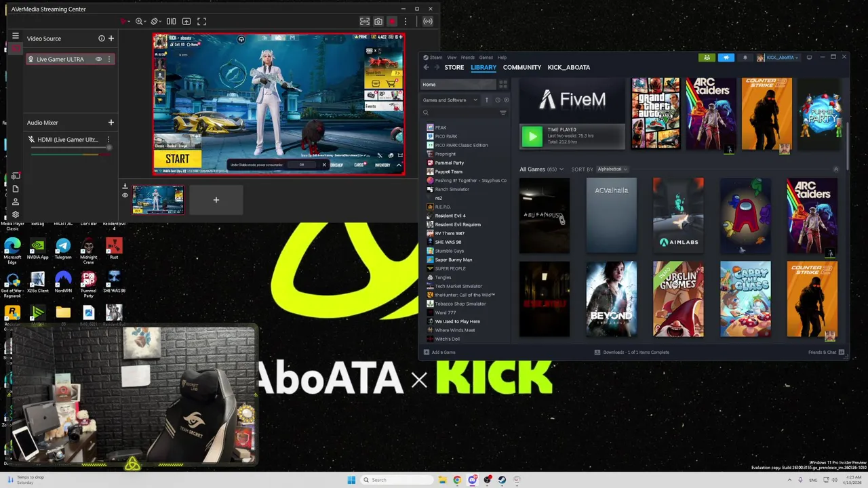Select Pummel Party in library list
The width and height of the screenshot is (868, 488).
449,163
